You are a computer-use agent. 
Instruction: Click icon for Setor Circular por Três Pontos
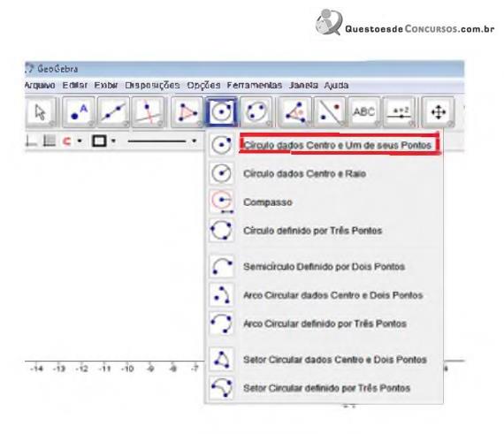pyautogui.click(x=221, y=387)
